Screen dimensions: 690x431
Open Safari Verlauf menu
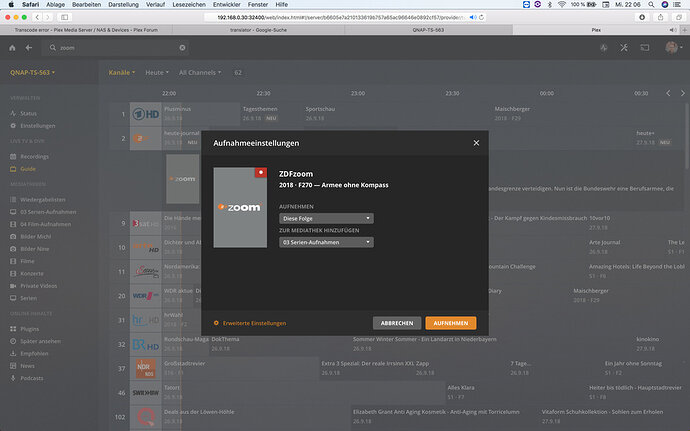point(155,4)
